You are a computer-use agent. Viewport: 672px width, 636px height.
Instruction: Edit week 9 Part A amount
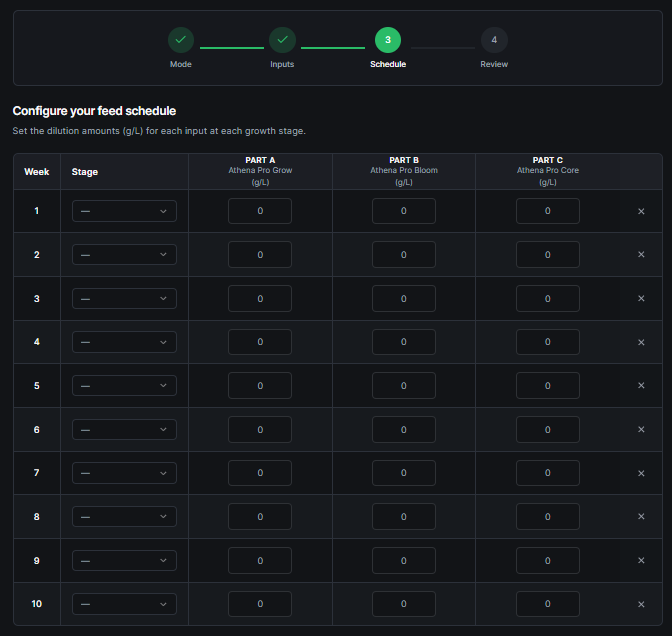(x=260, y=561)
